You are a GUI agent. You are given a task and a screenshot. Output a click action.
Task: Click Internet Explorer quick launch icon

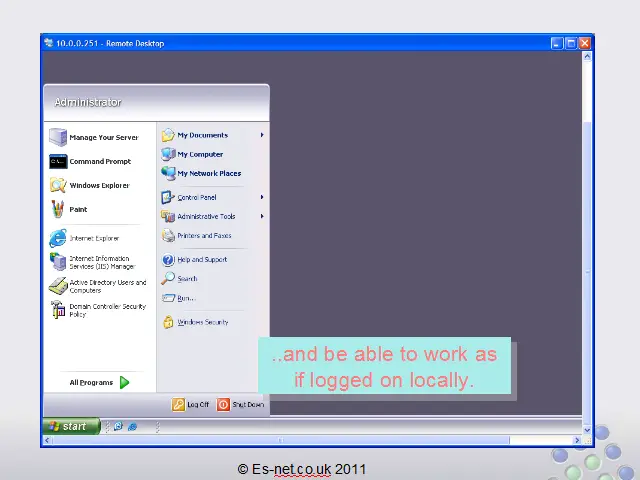132,427
